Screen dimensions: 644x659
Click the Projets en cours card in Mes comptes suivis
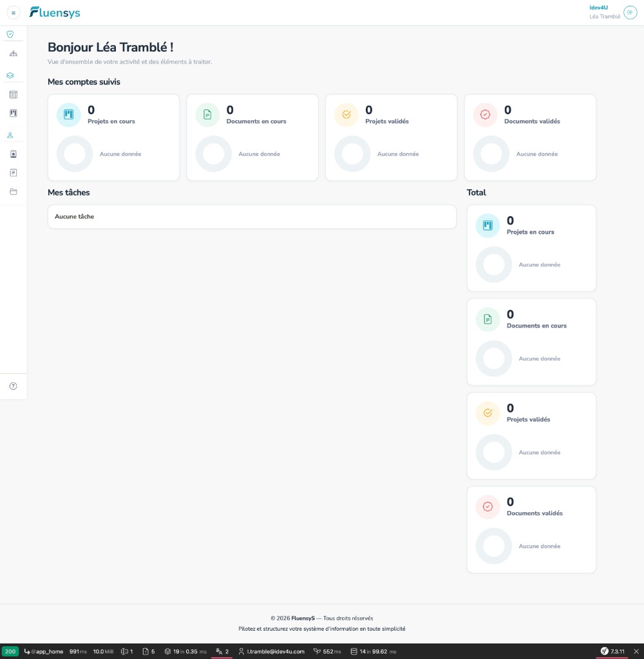pyautogui.click(x=113, y=138)
